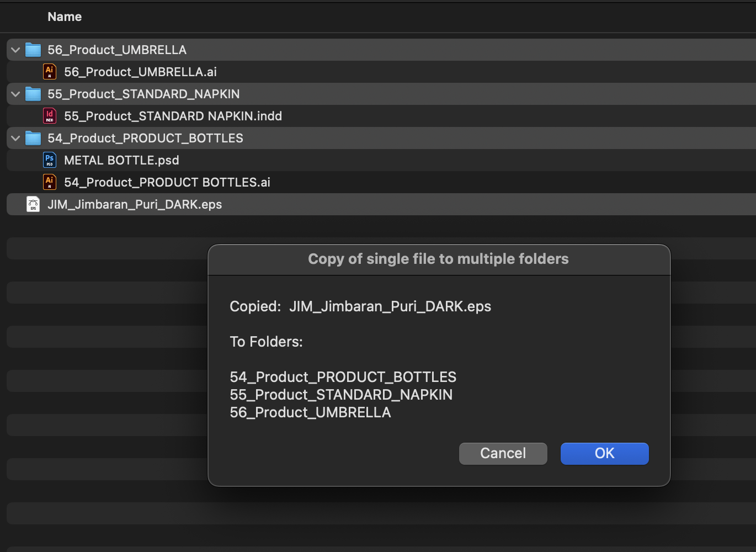The height and width of the screenshot is (552, 756).
Task: Collapse the 56_Product_UMBRELLA folder
Action: [x=15, y=50]
